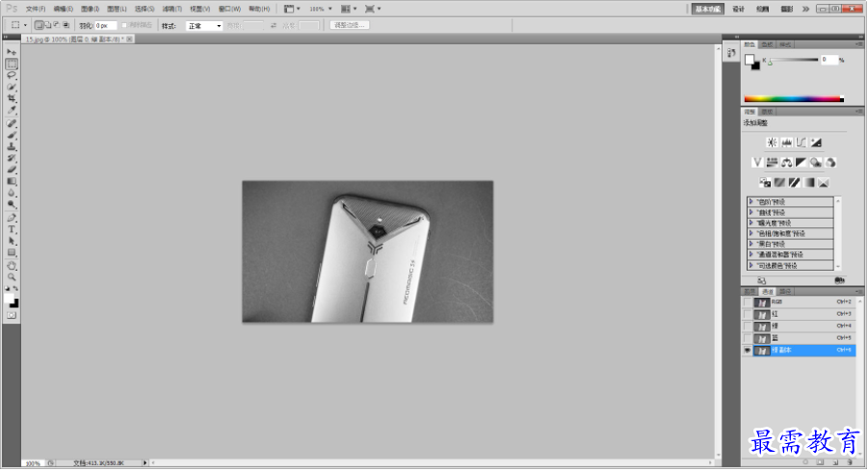This screenshot has width=868, height=472.
Task: Add an Exposure adjustment
Action: (816, 143)
